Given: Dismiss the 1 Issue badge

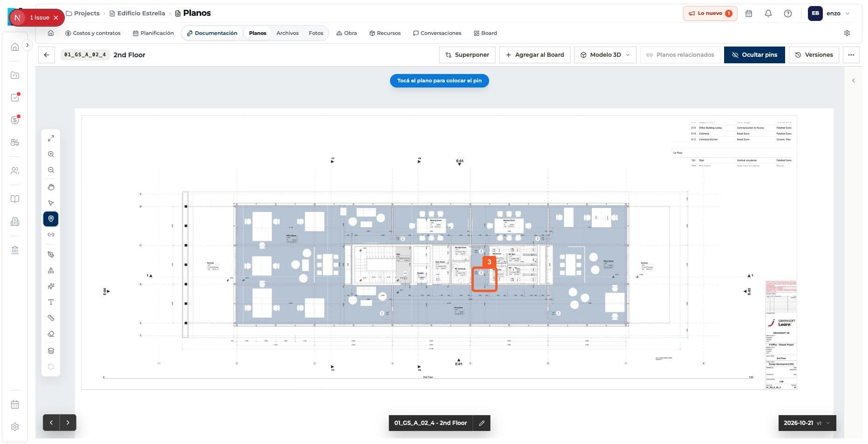Looking at the screenshot, I should (56, 18).
